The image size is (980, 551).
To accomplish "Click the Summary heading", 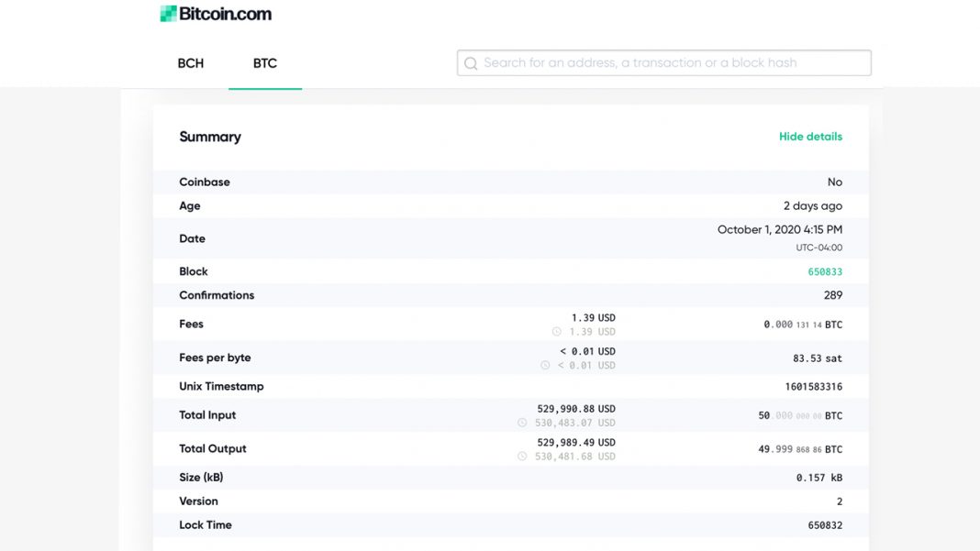I will tap(210, 137).
